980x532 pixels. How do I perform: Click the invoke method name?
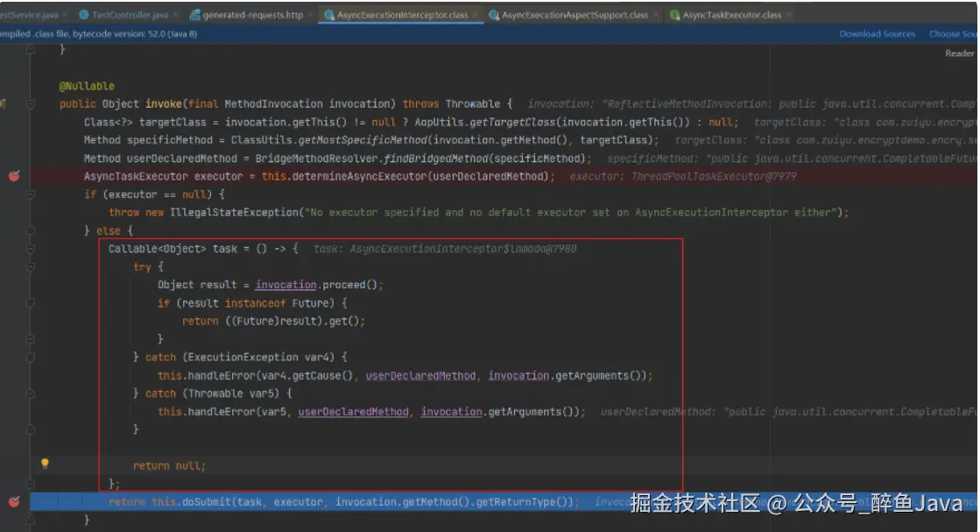click(x=163, y=103)
